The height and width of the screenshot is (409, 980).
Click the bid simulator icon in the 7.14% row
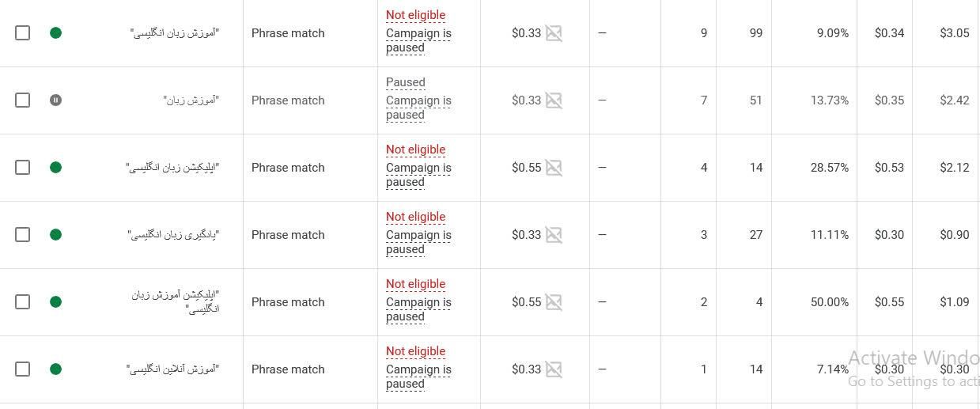tap(554, 369)
